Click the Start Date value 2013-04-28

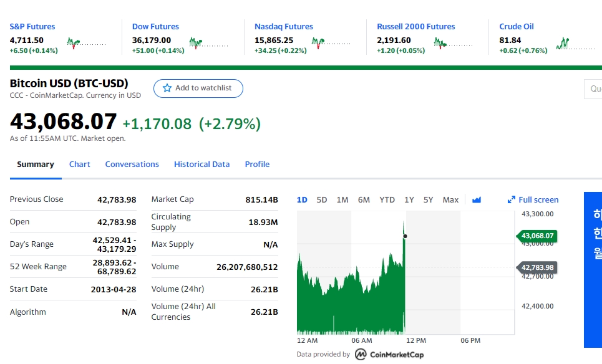114,290
